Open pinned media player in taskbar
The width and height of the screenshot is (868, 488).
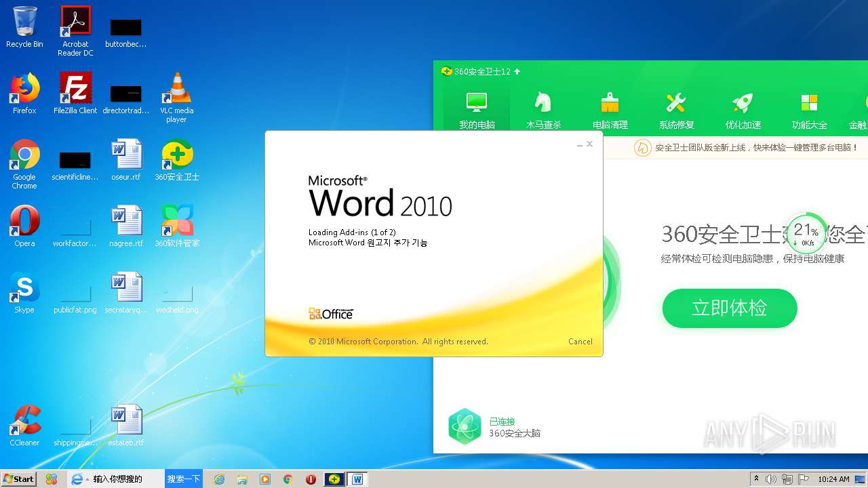click(x=265, y=479)
